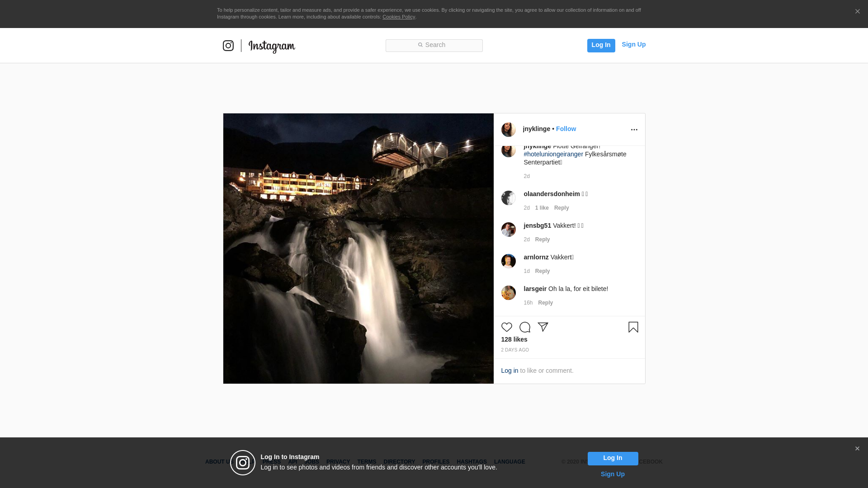This screenshot has width=868, height=488.
Task: Open the LANGUAGE footer selector
Action: tap(509, 462)
